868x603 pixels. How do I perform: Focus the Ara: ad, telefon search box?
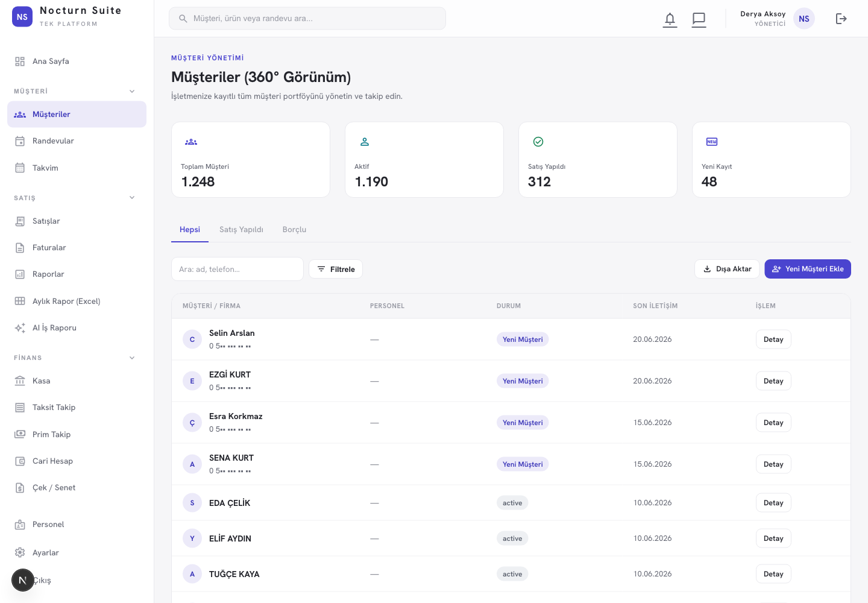tap(237, 269)
